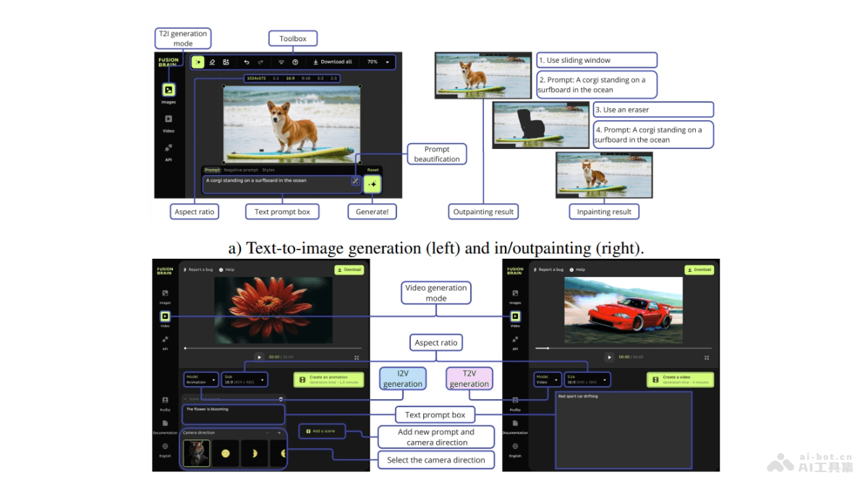Screen dimensions: 868x488
Task: Click the prompt beautification wand icon
Action: 355,181
